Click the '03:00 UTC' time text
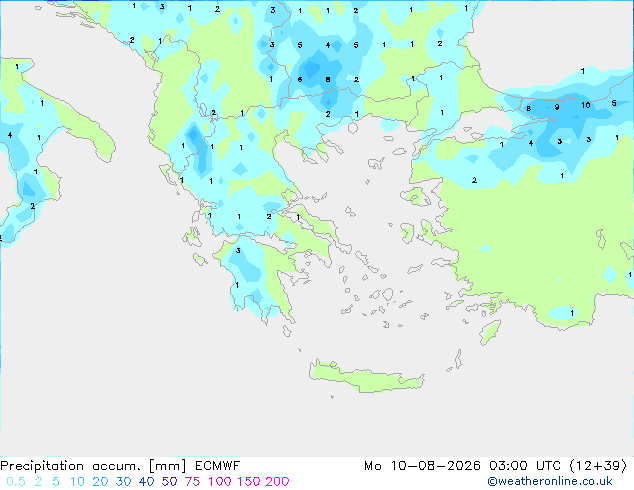The width and height of the screenshot is (634, 490). coord(525,466)
